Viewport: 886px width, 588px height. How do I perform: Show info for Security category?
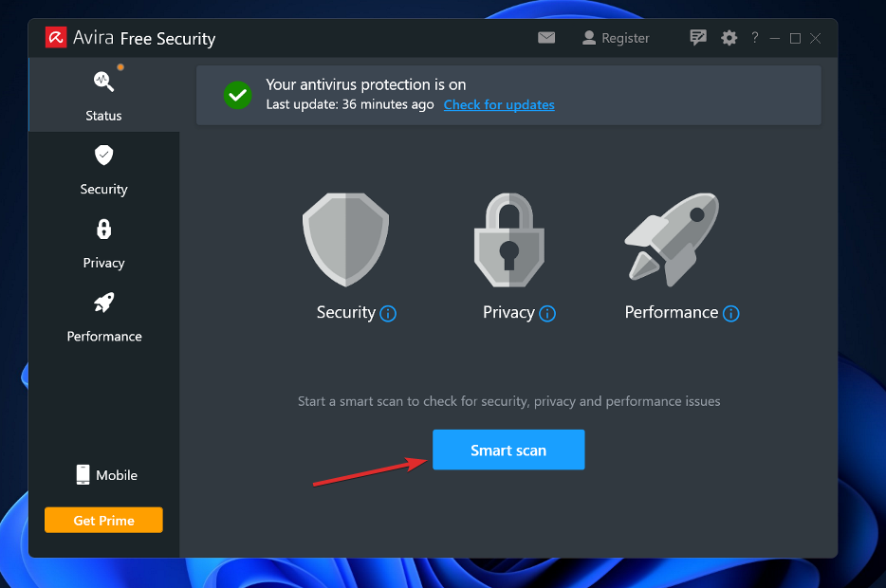(x=388, y=314)
